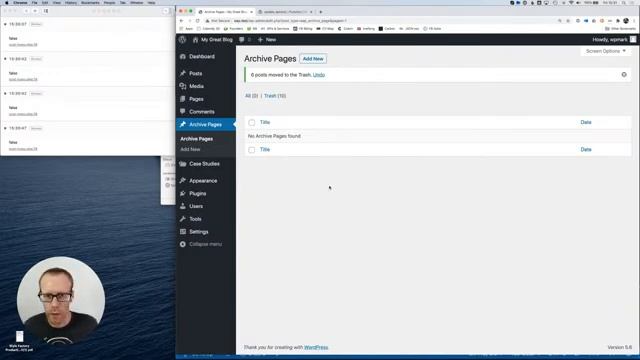The image size is (640, 360).
Task: Tick the select-all checkbox in table header
Action: pos(251,122)
